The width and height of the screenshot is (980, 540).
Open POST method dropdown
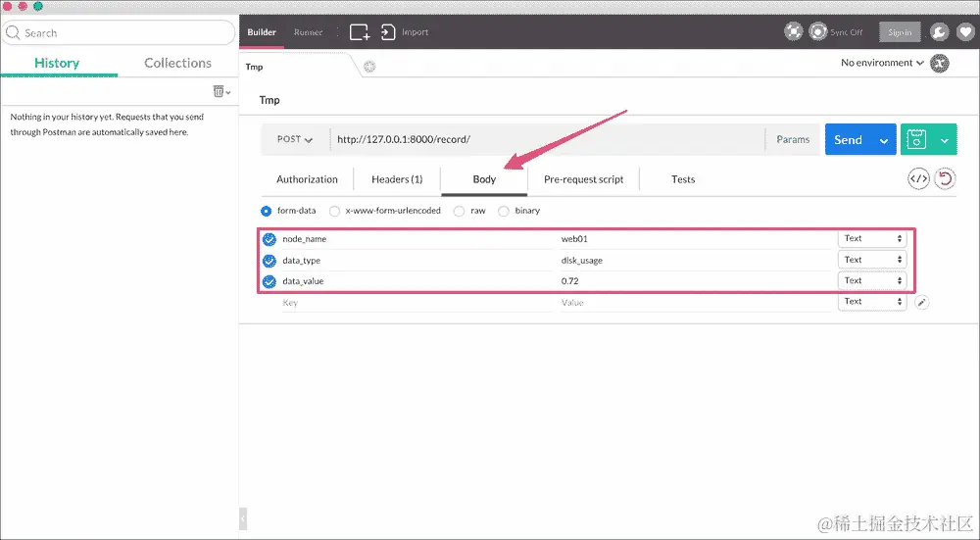point(295,139)
